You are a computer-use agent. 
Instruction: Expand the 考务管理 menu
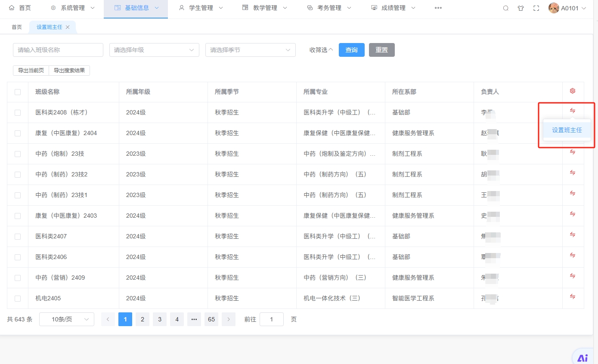point(329,8)
